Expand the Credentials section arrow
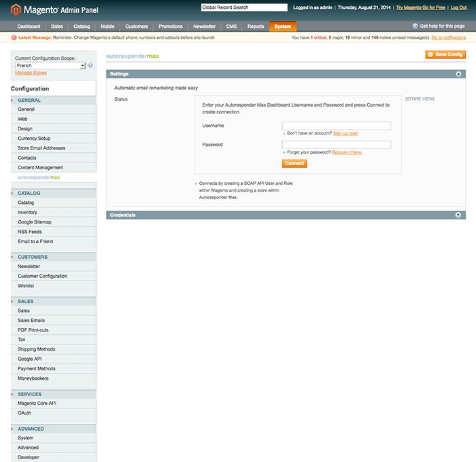 point(458,215)
